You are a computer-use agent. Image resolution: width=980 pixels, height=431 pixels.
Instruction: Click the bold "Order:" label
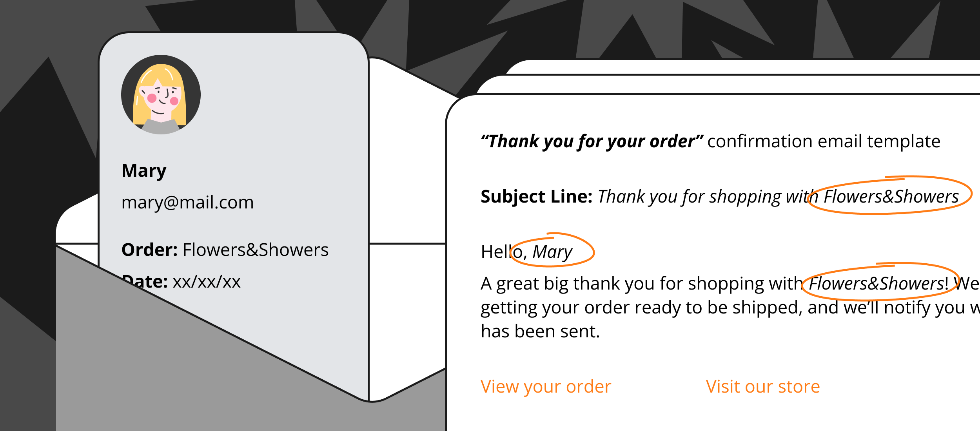(149, 250)
